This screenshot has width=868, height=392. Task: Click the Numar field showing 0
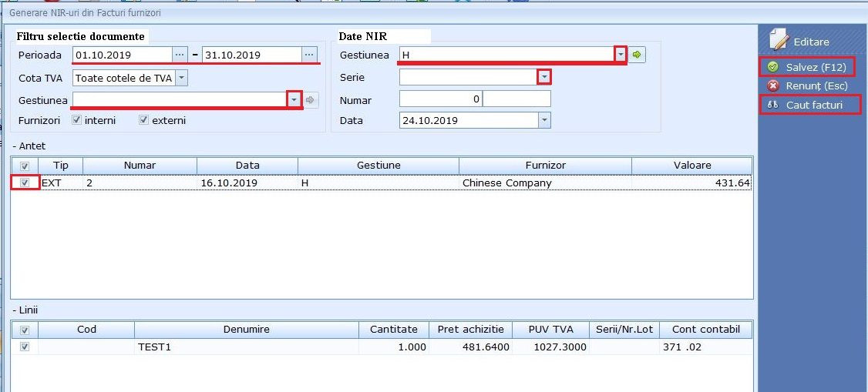tap(441, 101)
